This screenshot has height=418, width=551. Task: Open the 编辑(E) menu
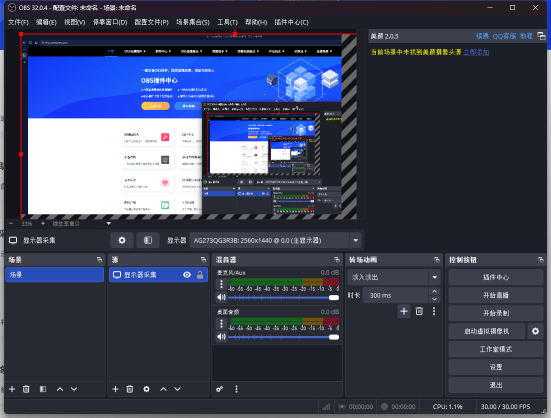click(46, 22)
